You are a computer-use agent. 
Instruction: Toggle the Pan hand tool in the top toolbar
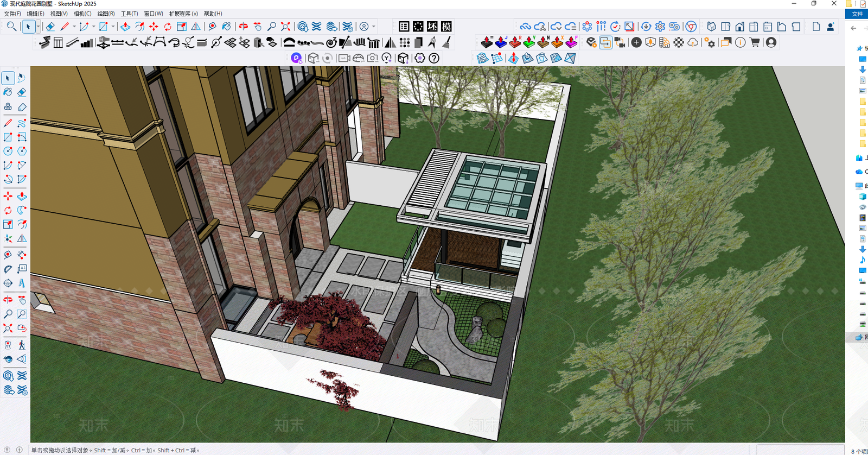coord(258,26)
